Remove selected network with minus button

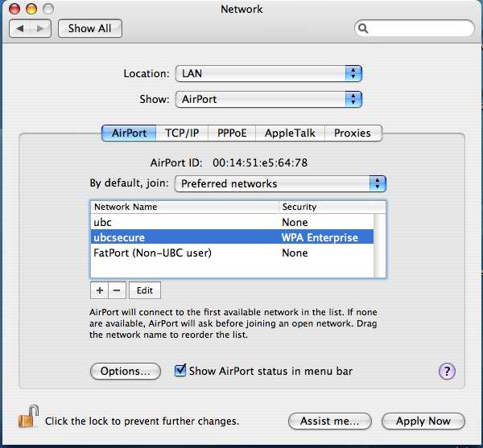pos(116,290)
